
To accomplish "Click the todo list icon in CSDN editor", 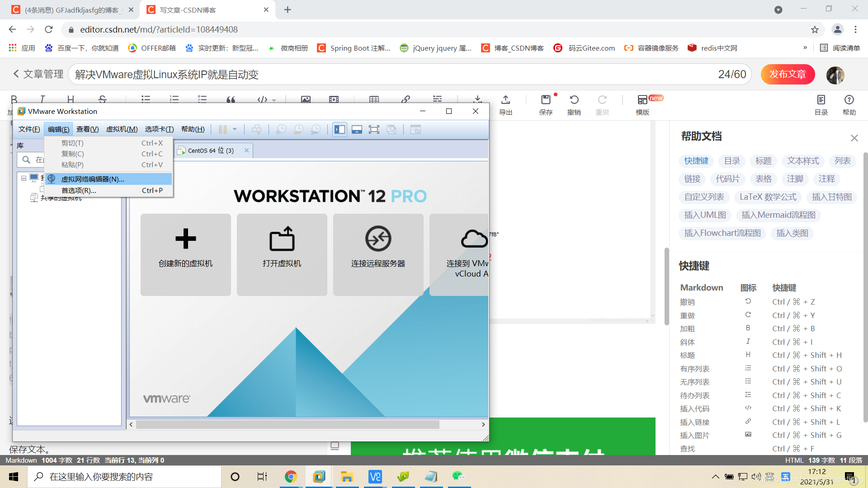I will (202, 99).
